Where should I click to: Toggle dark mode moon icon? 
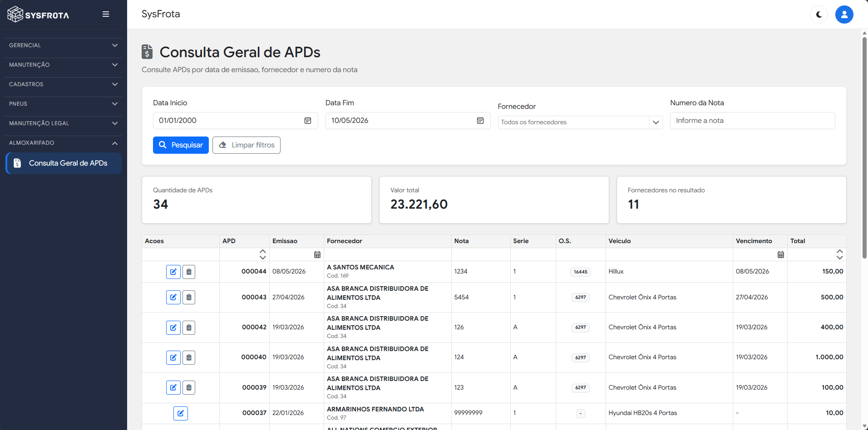[819, 15]
